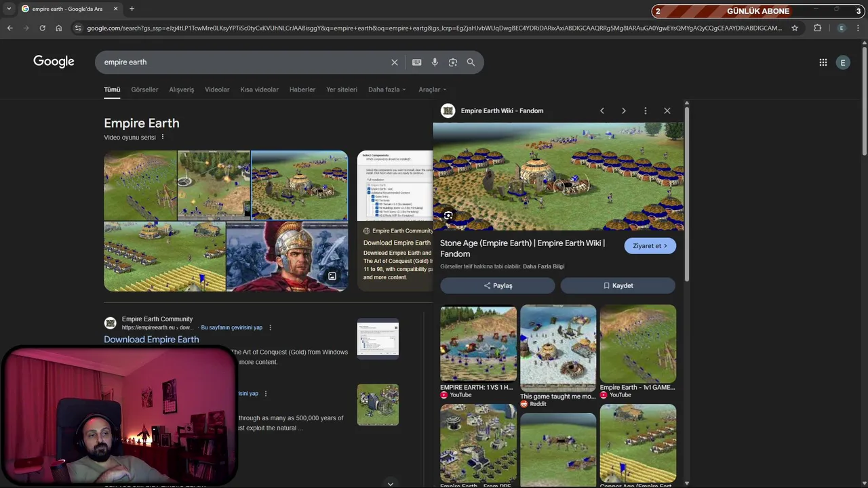Viewport: 868px width, 488px height.
Task: Open the browser home page icon
Action: [x=59, y=28]
